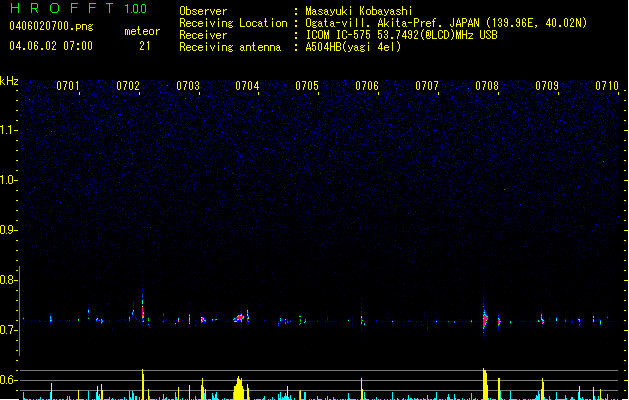
Task: Click the meteor count value 21
Action: pyautogui.click(x=145, y=46)
